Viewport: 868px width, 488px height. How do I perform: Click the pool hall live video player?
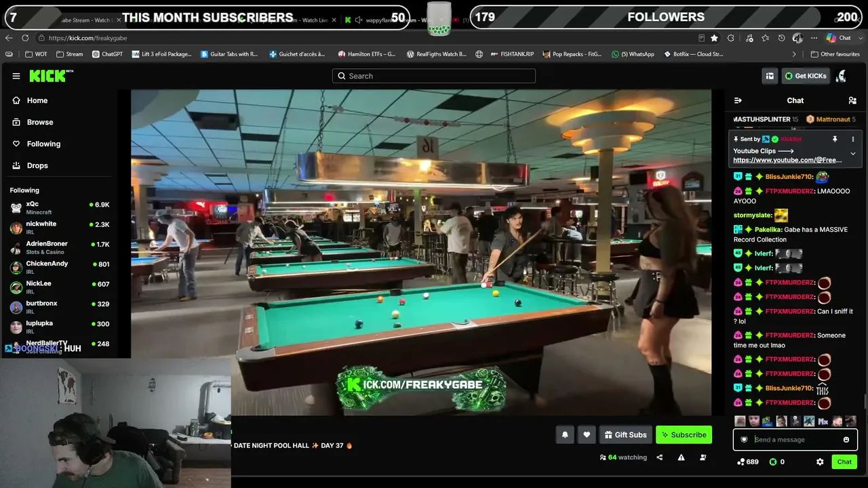(x=421, y=252)
